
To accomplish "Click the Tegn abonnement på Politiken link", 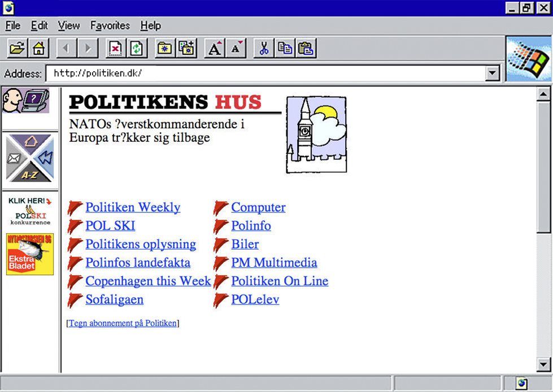I will click(123, 323).
